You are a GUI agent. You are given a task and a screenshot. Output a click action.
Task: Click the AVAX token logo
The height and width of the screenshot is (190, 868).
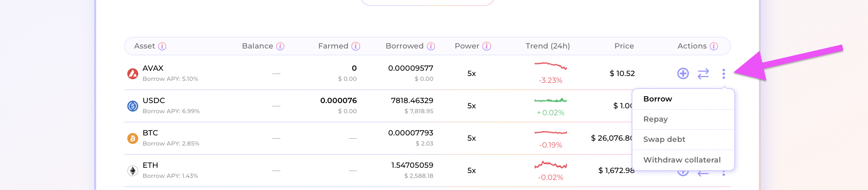pyautogui.click(x=133, y=74)
